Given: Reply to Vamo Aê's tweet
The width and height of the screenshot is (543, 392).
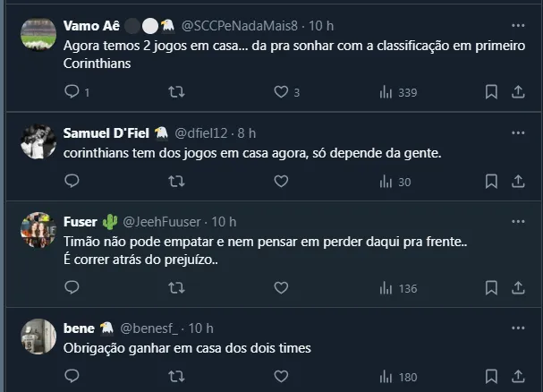Looking at the screenshot, I should point(72,91).
